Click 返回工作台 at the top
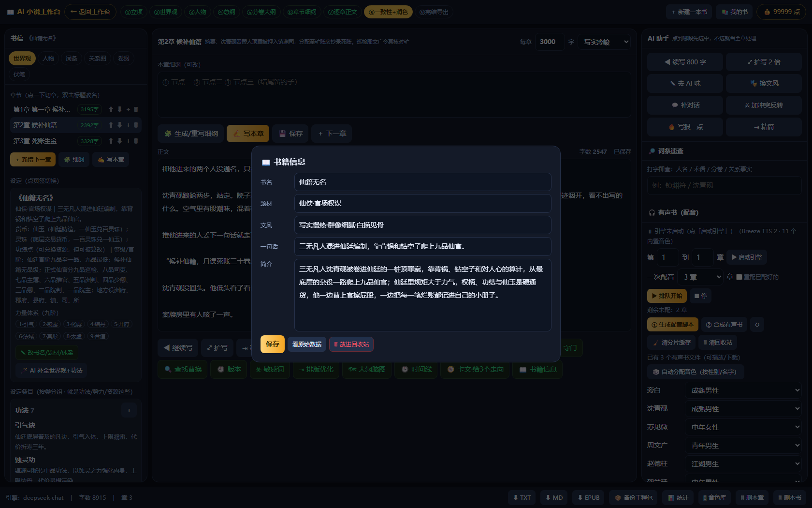The image size is (812, 508). [x=90, y=12]
